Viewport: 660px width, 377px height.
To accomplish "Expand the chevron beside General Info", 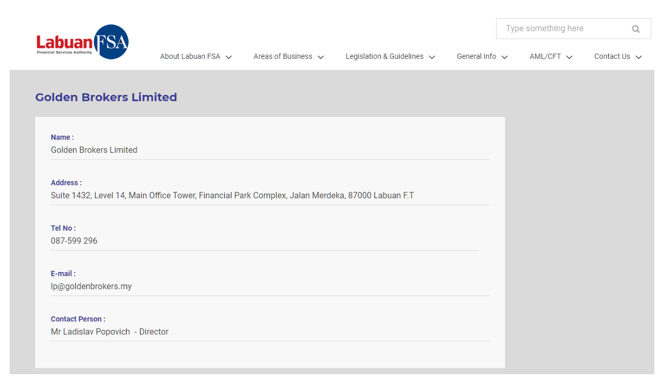I will point(505,57).
